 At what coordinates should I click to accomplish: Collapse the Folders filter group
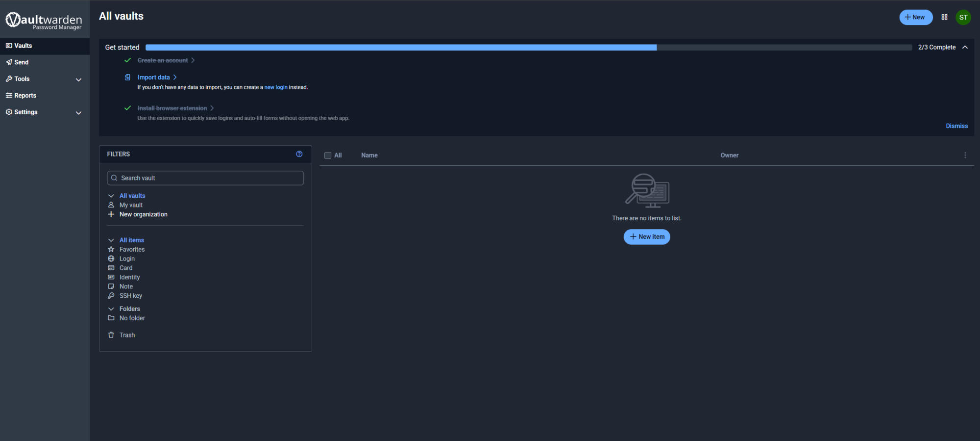(x=111, y=309)
